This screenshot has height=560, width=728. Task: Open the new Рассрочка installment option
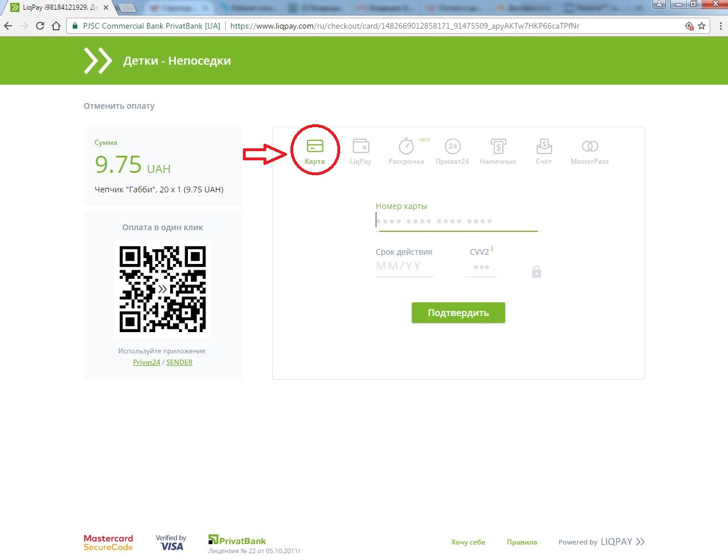pyautogui.click(x=406, y=149)
